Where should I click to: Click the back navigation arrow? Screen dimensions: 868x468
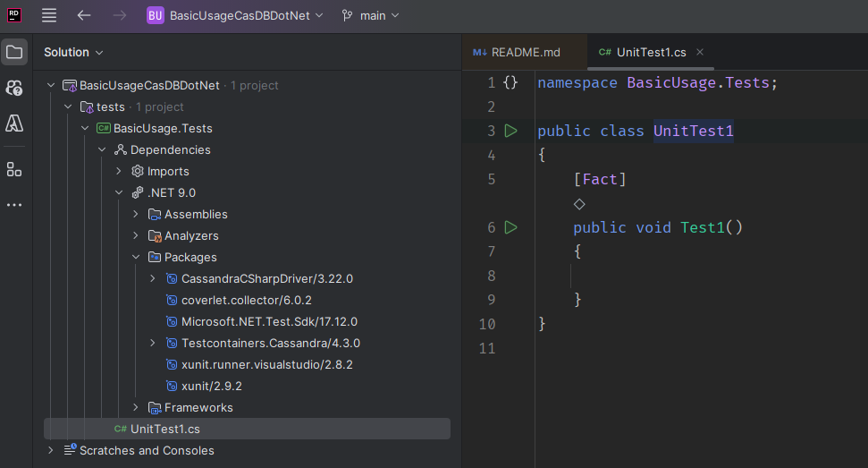point(83,15)
